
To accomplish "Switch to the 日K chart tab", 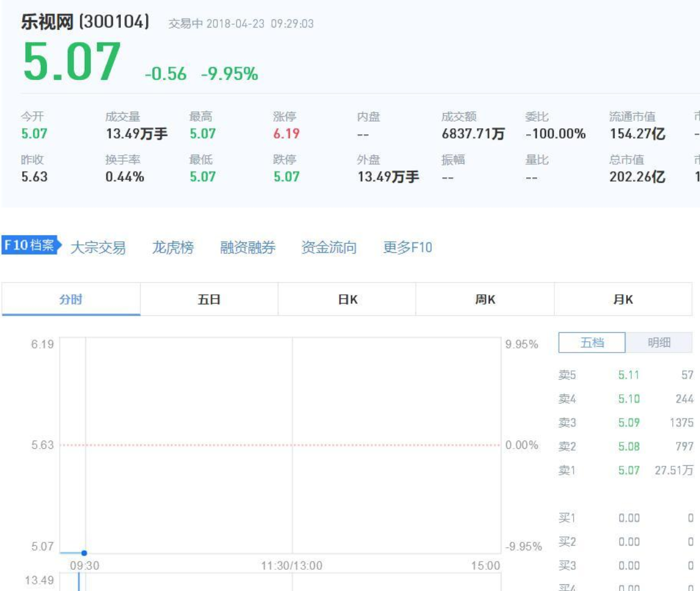I will tap(347, 299).
